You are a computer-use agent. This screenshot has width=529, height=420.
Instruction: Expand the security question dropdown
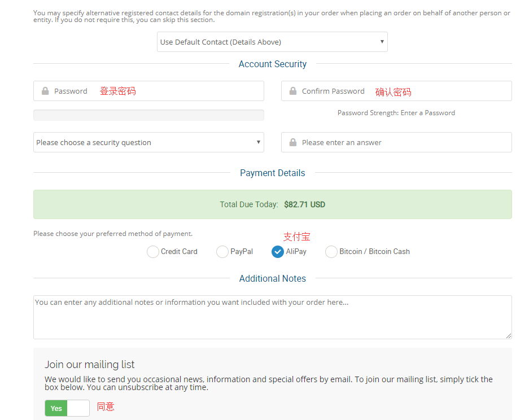pos(148,142)
